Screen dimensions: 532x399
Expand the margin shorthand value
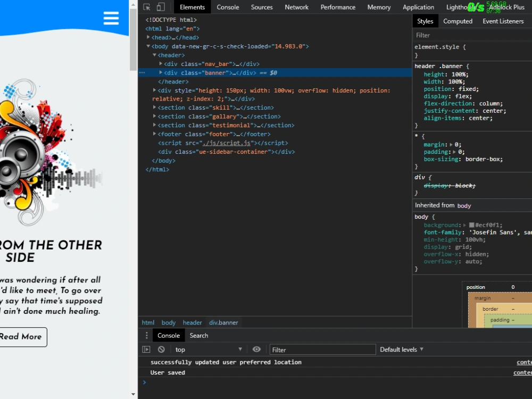451,145
